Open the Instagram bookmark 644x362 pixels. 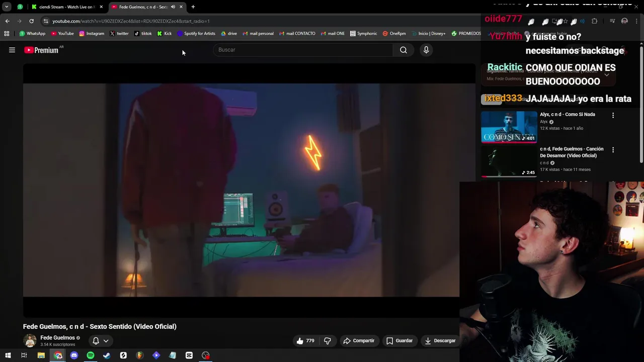click(92, 34)
